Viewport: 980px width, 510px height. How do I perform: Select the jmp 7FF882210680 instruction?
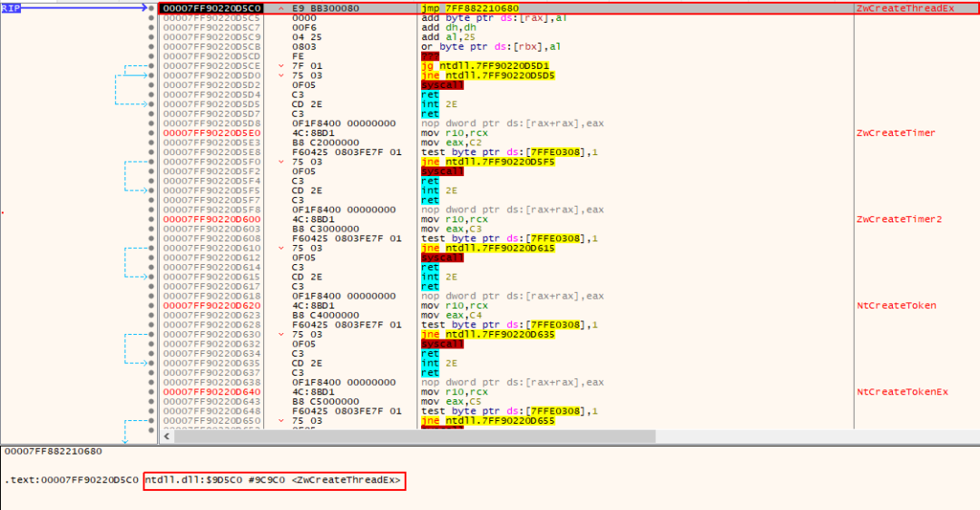[x=470, y=8]
